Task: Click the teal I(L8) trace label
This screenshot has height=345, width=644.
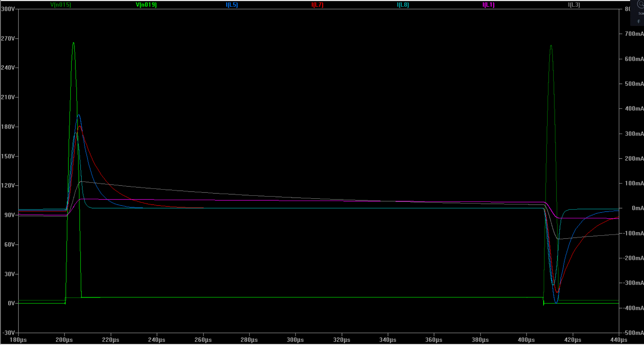Action: pyautogui.click(x=403, y=5)
